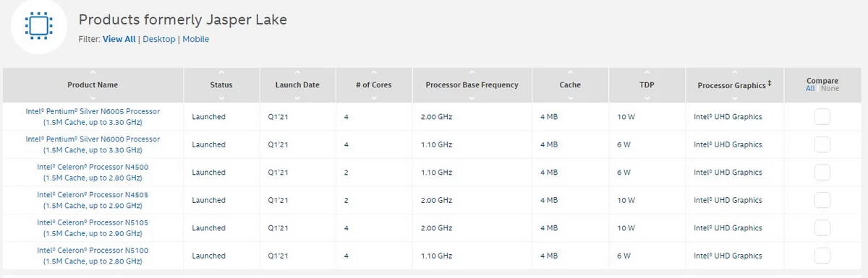
Task: Sort descending by TDP down arrow
Action: 647,97
